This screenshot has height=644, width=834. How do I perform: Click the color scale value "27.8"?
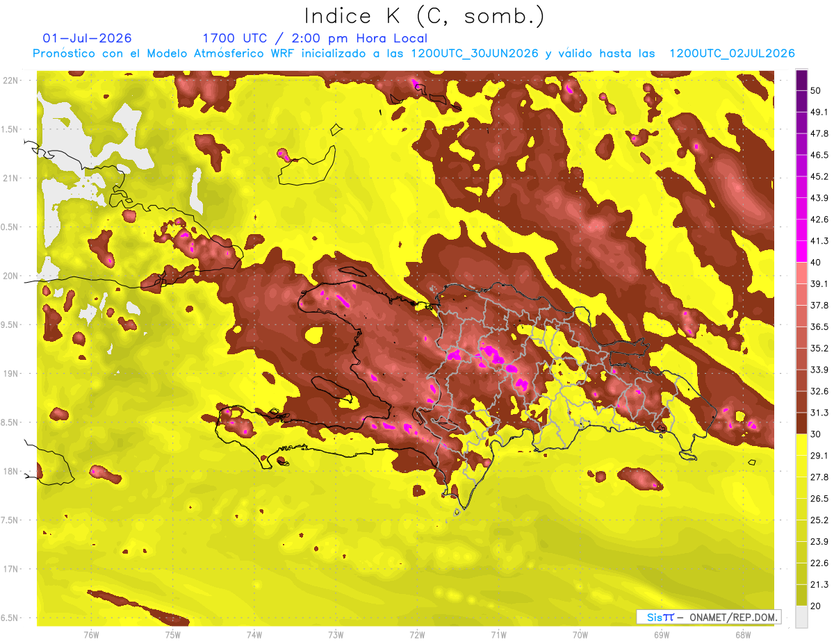point(819,477)
